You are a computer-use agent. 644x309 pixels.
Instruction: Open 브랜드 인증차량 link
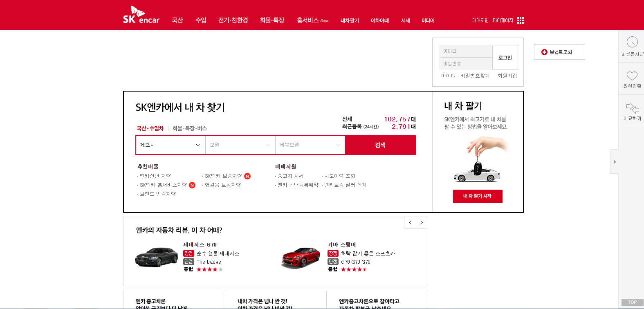pyautogui.click(x=158, y=194)
